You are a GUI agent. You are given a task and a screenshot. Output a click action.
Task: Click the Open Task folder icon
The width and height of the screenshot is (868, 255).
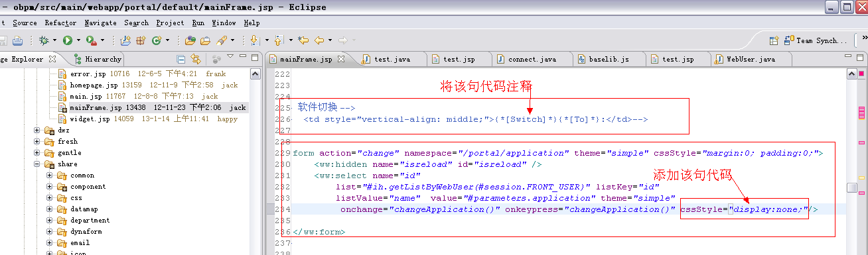coord(206,40)
